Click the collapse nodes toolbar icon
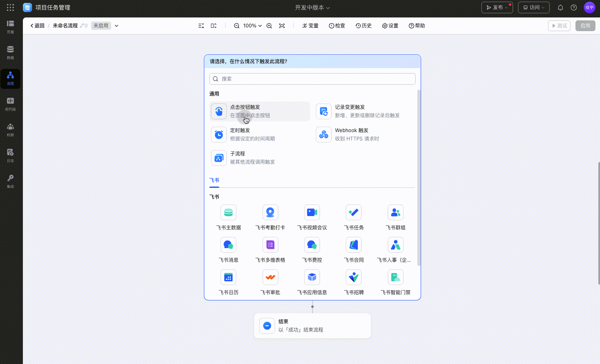Image resolution: width=600 pixels, height=364 pixels. click(x=201, y=26)
